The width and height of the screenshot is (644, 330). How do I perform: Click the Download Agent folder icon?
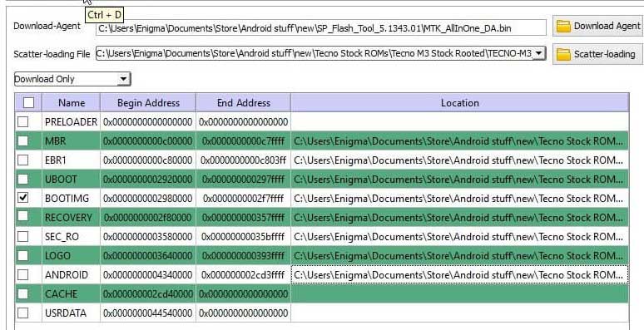coord(563,27)
